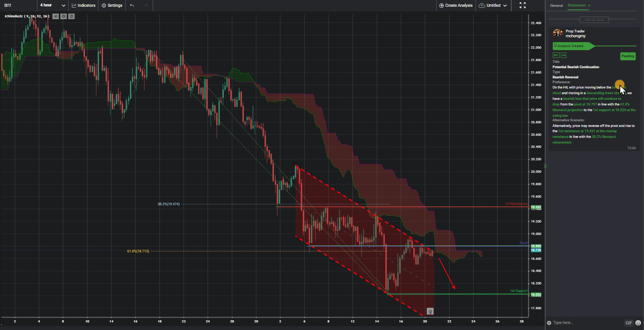The width and height of the screenshot is (644, 330).
Task: Click the Ichimoku2c indicator label
Action: [x=27, y=16]
